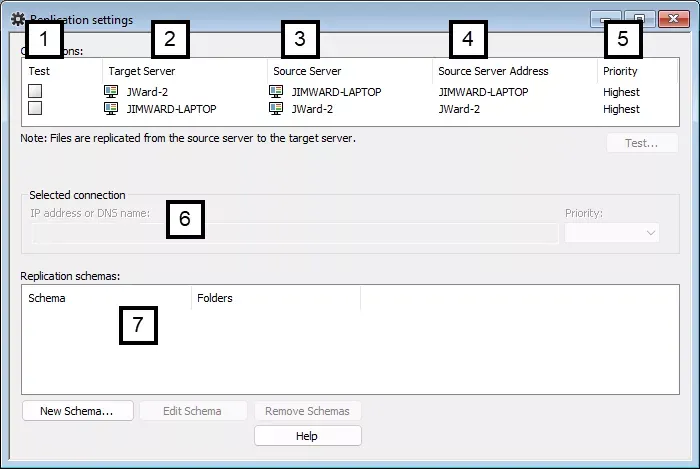Image resolution: width=700 pixels, height=469 pixels.
Task: Click the IP address or DNS name field
Action: tap(295, 233)
